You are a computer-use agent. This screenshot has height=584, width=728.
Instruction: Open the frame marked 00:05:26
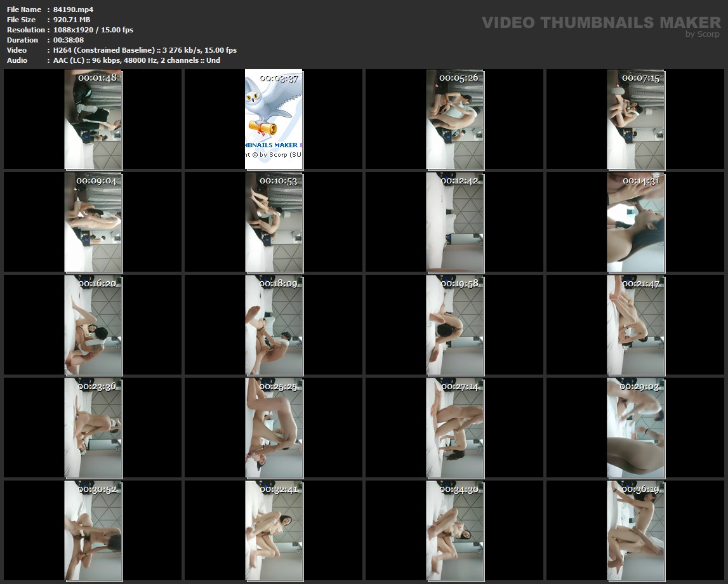455,119
